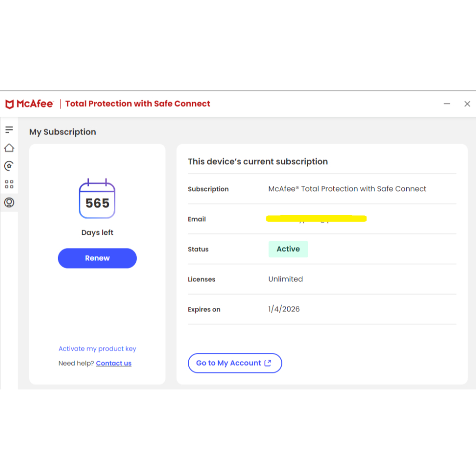The height and width of the screenshot is (476, 476).
Task: Click the 565 days calendar icon
Action: click(97, 199)
